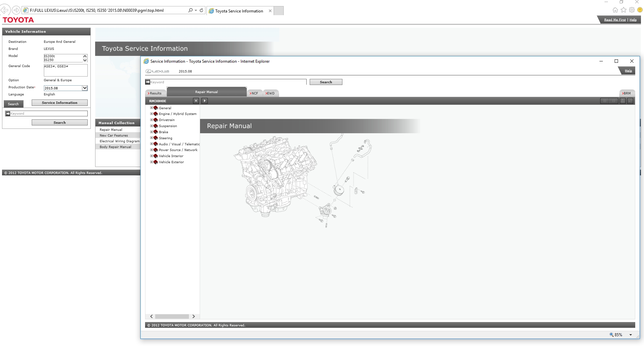Click the Brake book icon
The width and height of the screenshot is (644, 346).
coord(156,132)
